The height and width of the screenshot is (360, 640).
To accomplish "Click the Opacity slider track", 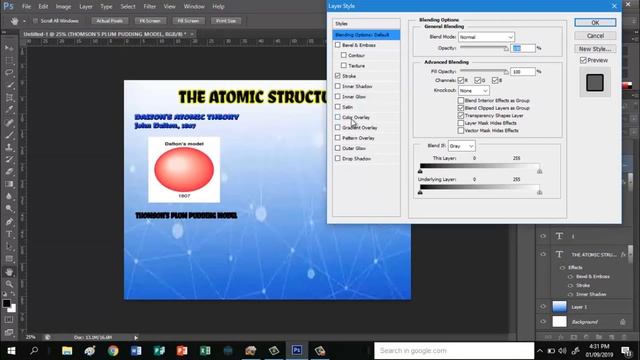I will 484,48.
